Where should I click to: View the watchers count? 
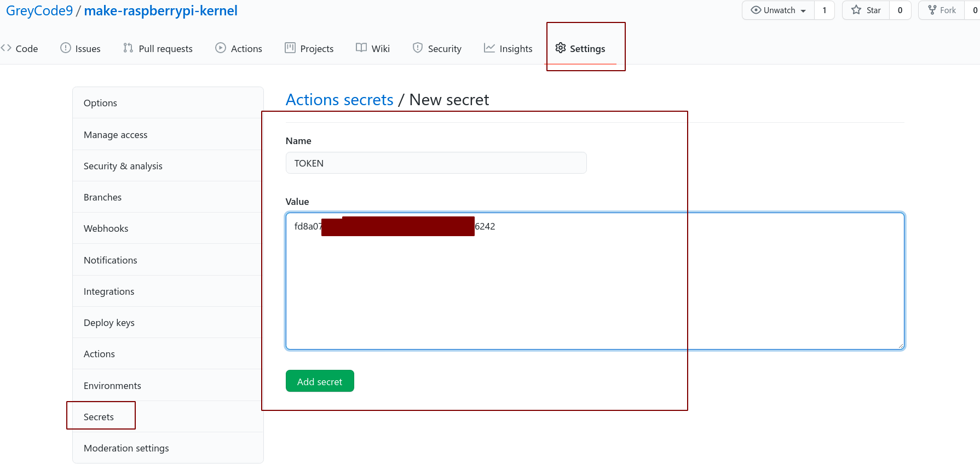click(825, 10)
